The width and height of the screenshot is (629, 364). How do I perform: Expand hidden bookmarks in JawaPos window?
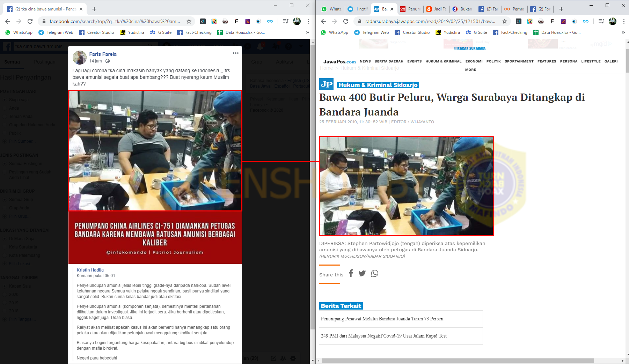(623, 32)
